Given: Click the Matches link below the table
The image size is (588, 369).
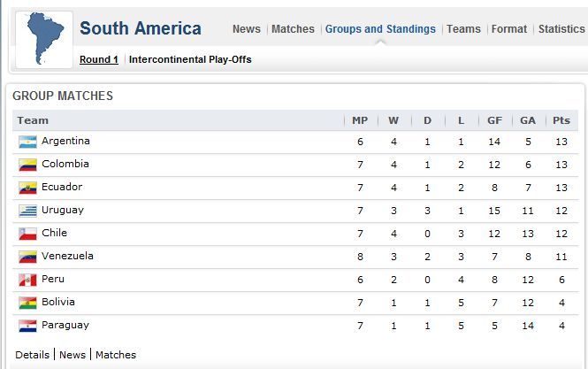Looking at the screenshot, I should tap(116, 355).
